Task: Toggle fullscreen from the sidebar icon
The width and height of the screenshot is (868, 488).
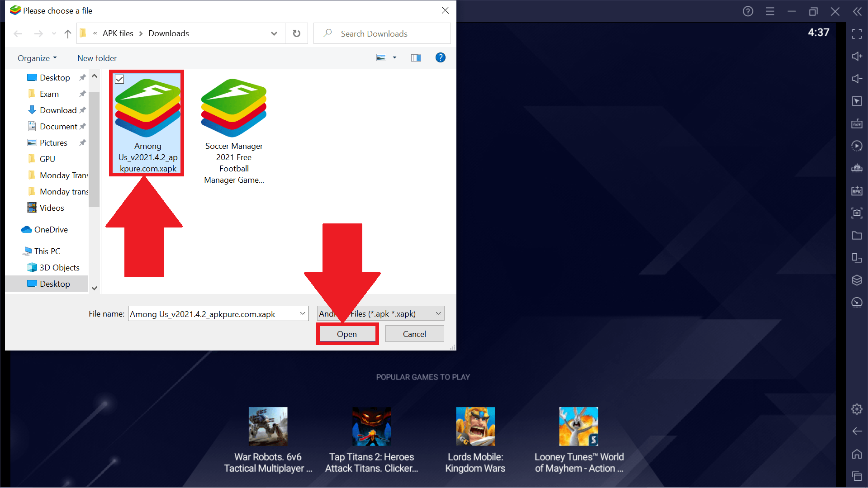Action: pyautogui.click(x=857, y=34)
